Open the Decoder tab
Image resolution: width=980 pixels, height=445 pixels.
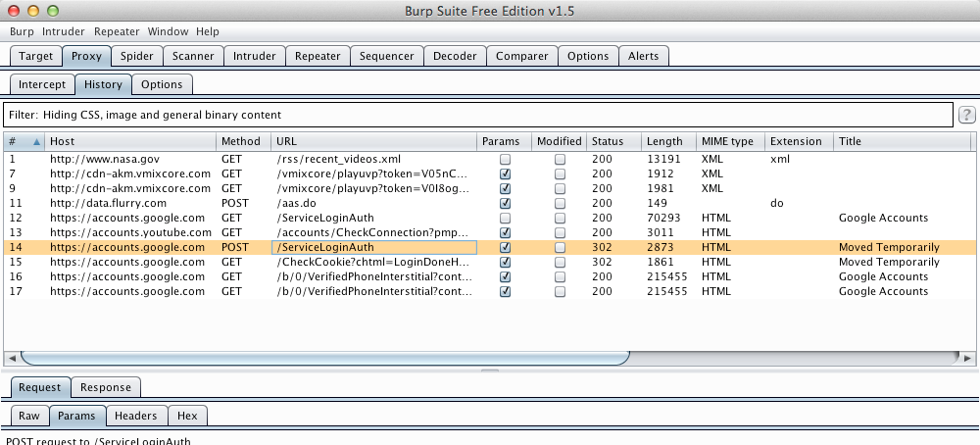coord(454,56)
